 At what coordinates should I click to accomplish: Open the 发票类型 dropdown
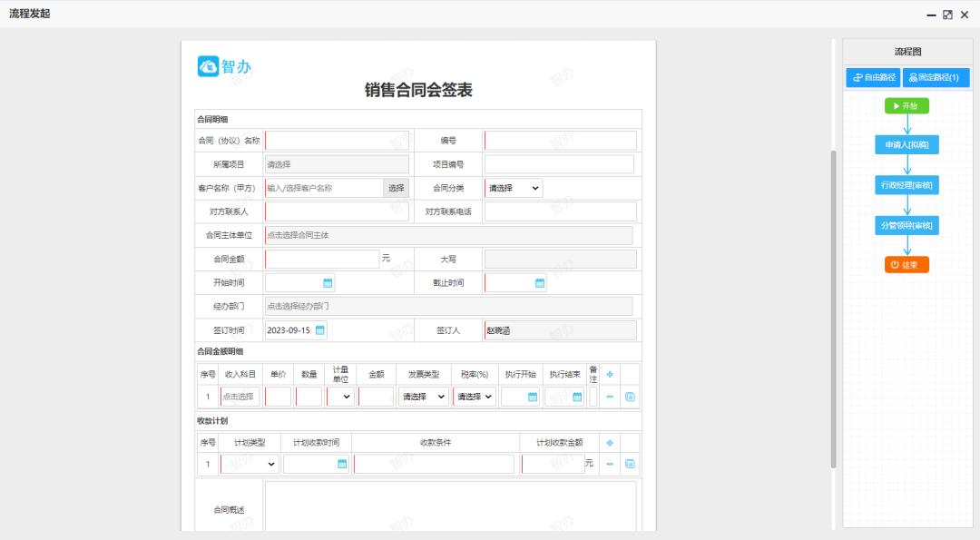click(423, 396)
